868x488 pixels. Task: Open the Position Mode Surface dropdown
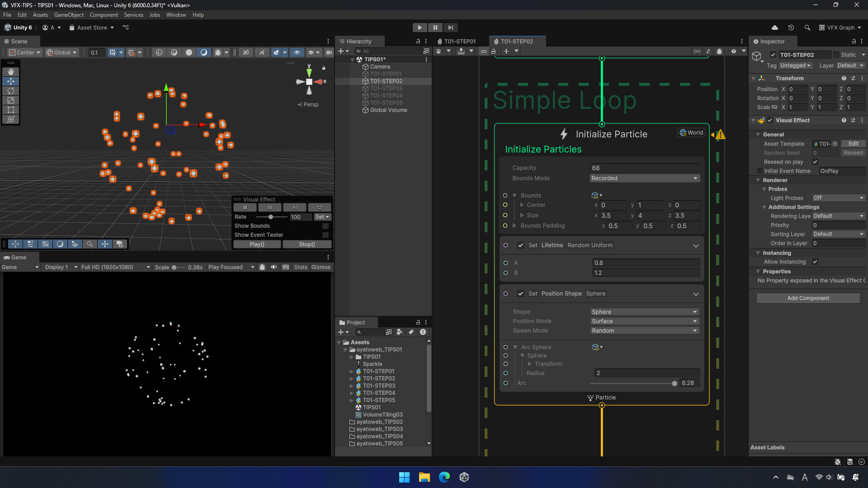click(x=645, y=321)
